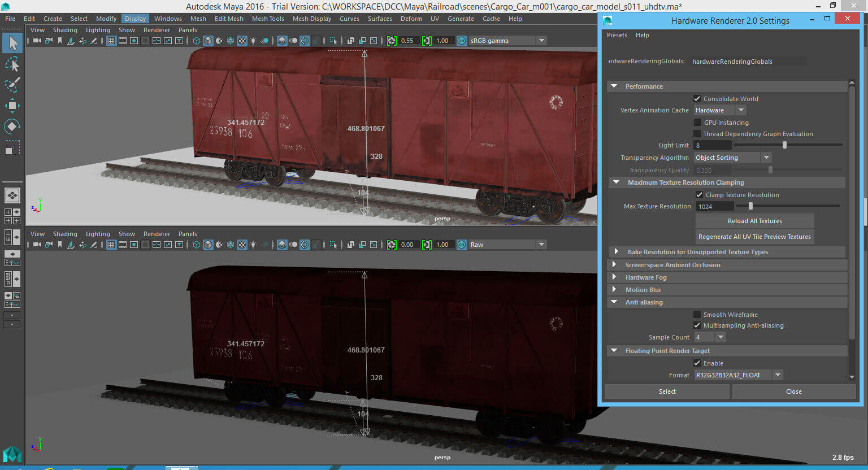
Task: Toggle Floating Point Render Target Enable
Action: coord(697,363)
